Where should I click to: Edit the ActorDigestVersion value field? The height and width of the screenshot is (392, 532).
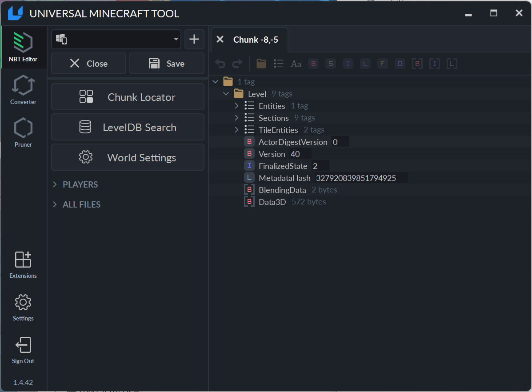340,142
